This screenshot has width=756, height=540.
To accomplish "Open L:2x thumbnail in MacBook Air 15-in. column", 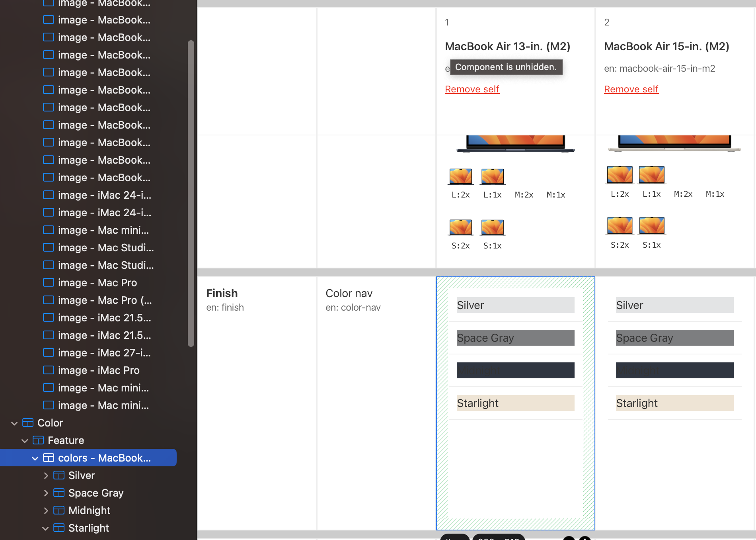I will tap(620, 175).
